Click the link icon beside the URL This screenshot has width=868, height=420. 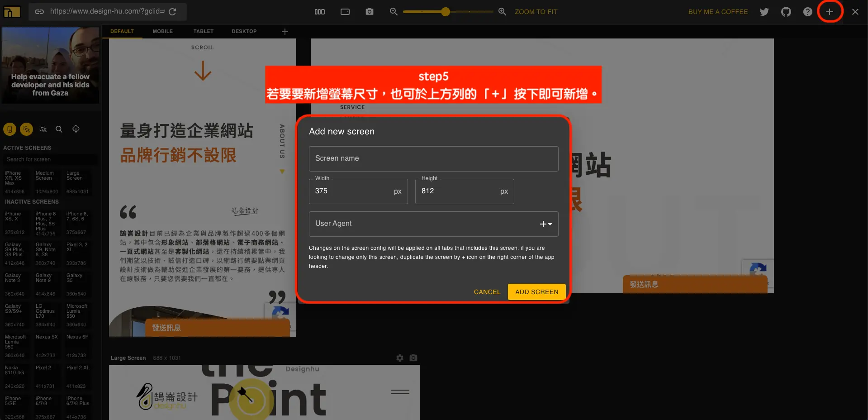pyautogui.click(x=39, y=12)
